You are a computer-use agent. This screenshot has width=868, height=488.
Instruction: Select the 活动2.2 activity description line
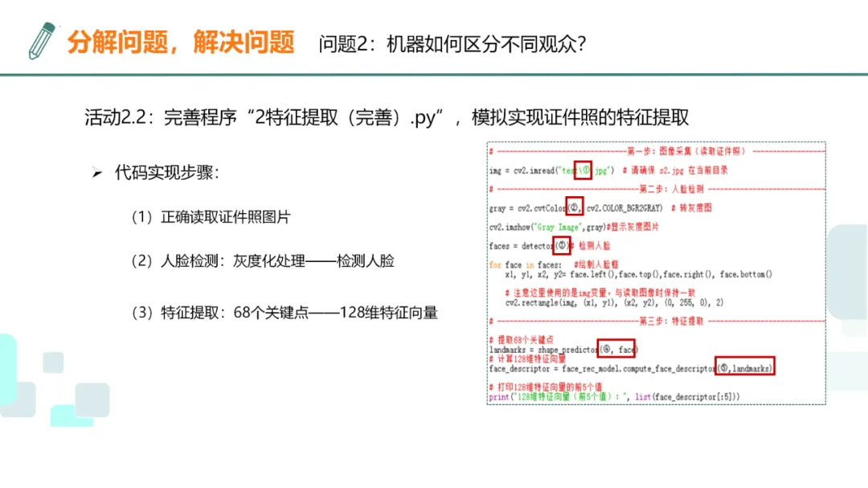pyautogui.click(x=387, y=117)
